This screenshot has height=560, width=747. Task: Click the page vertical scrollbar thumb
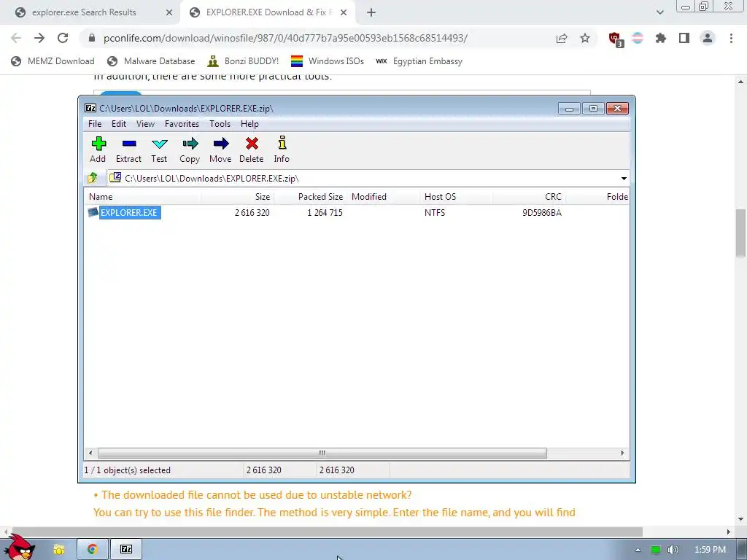tap(741, 233)
